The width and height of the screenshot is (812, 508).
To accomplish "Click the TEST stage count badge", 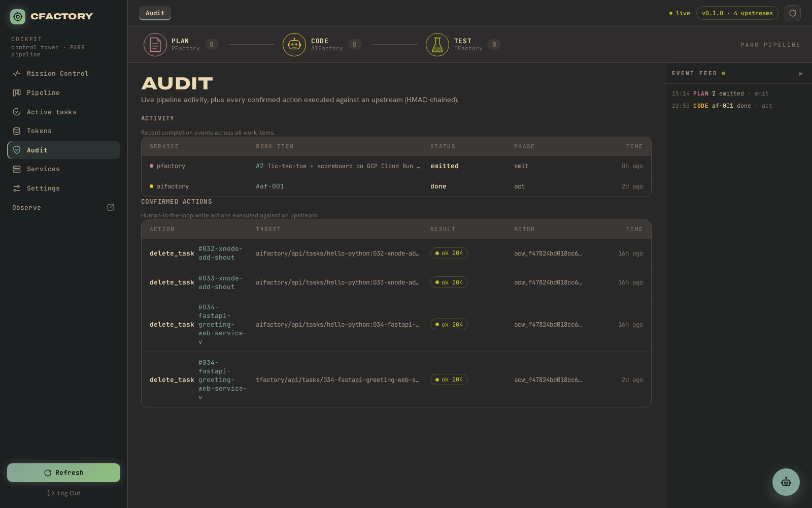I will tap(494, 45).
